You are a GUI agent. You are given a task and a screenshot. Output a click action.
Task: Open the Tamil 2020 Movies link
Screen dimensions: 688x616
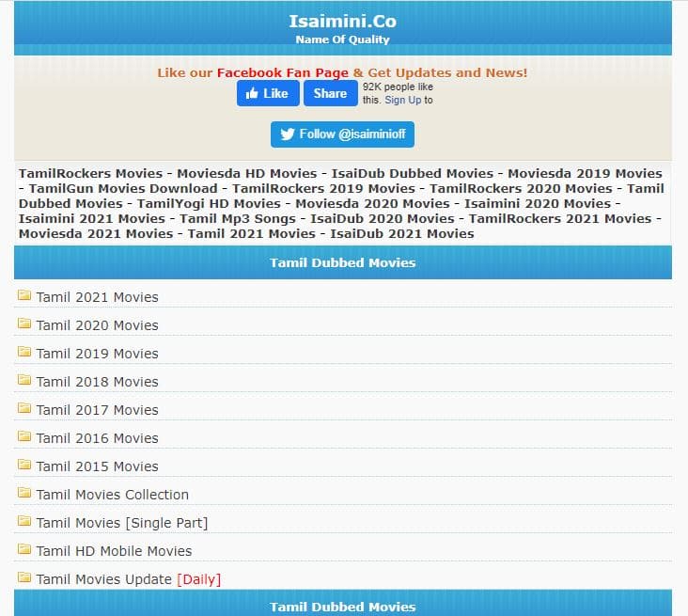click(x=97, y=325)
